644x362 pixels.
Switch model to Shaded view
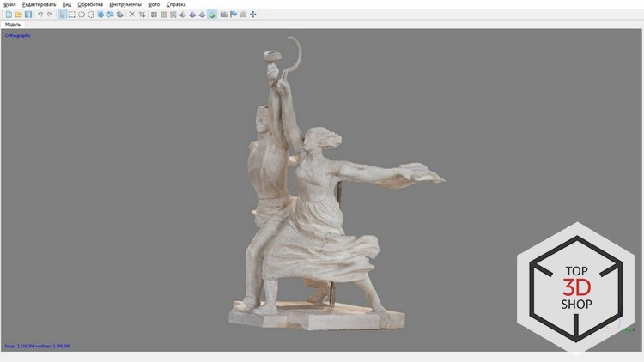[183, 15]
